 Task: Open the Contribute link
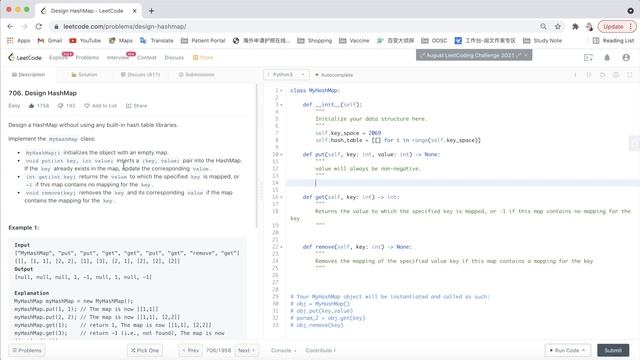click(321, 351)
